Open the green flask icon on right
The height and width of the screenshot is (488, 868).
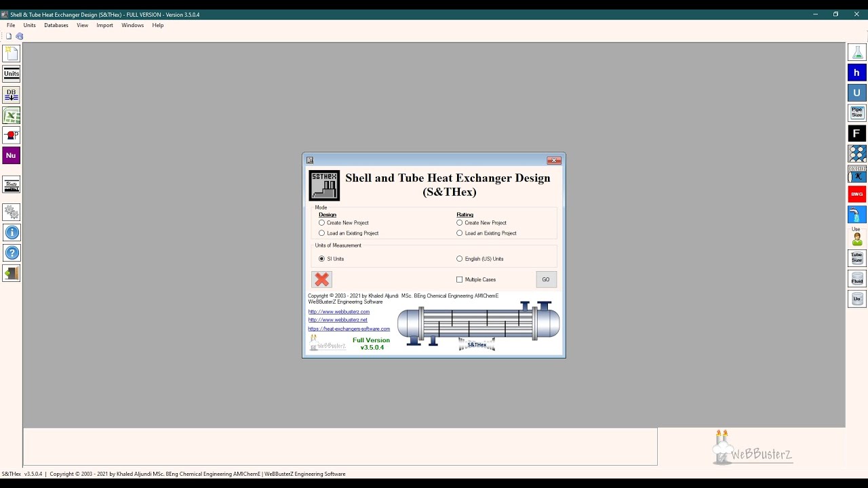[x=857, y=52]
